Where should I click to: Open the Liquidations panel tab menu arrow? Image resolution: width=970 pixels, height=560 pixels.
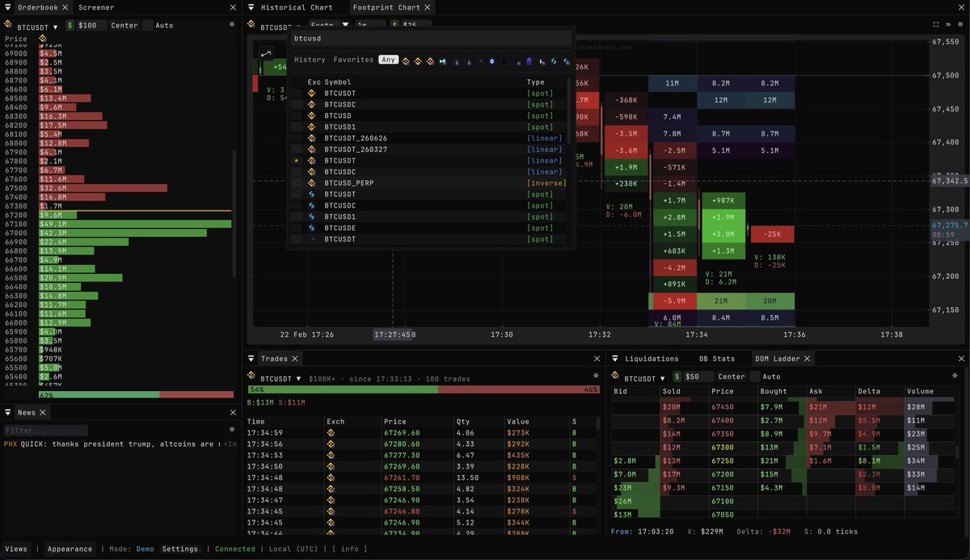click(x=616, y=359)
